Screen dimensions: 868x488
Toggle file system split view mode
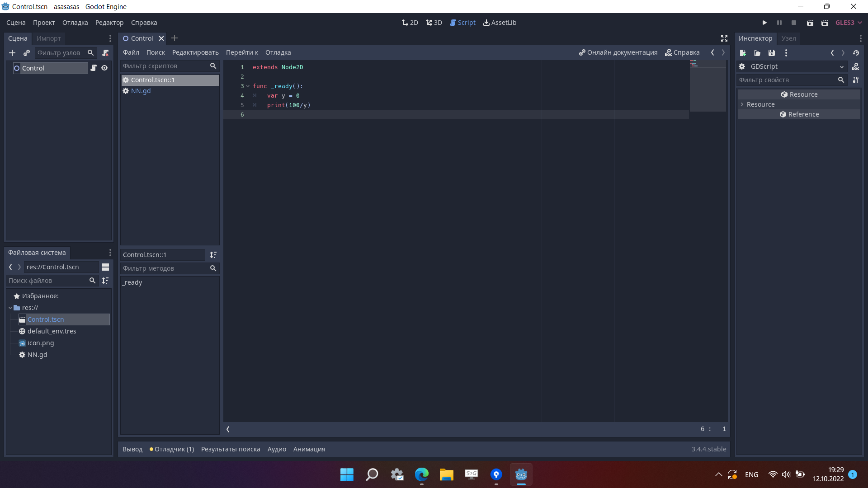pos(105,267)
